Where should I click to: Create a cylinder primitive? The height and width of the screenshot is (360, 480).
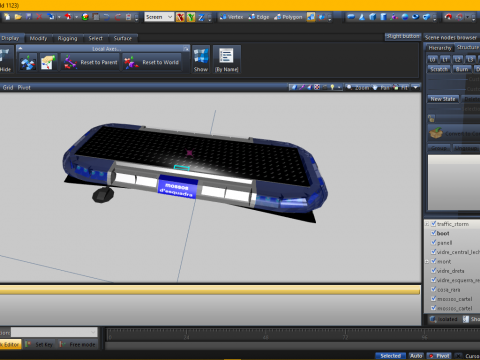pyautogui.click(x=383, y=17)
